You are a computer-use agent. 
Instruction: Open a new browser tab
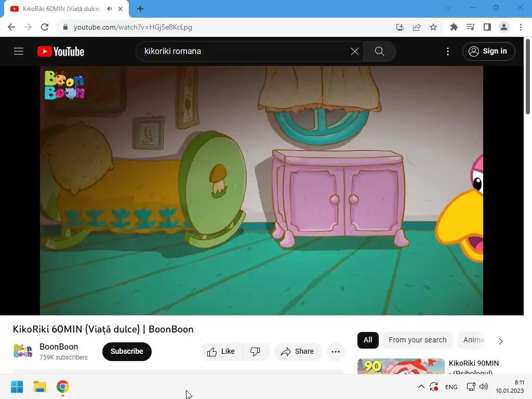point(140,9)
